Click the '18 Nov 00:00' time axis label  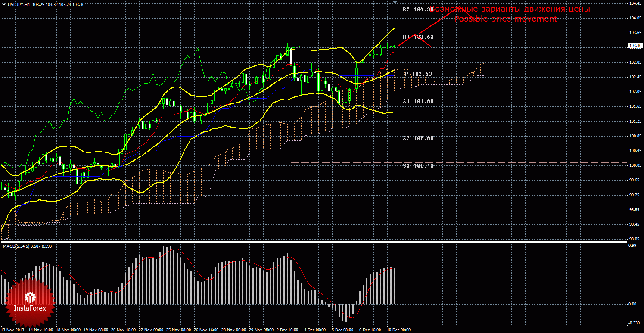click(68, 330)
